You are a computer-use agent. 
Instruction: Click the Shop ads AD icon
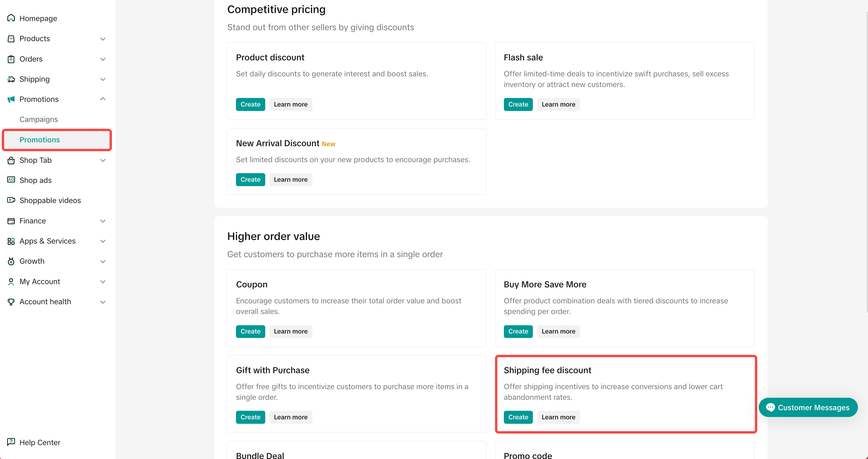click(11, 180)
